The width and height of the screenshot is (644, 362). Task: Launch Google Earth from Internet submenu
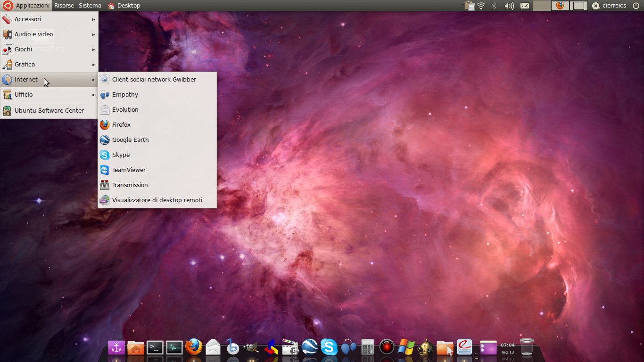point(157,140)
